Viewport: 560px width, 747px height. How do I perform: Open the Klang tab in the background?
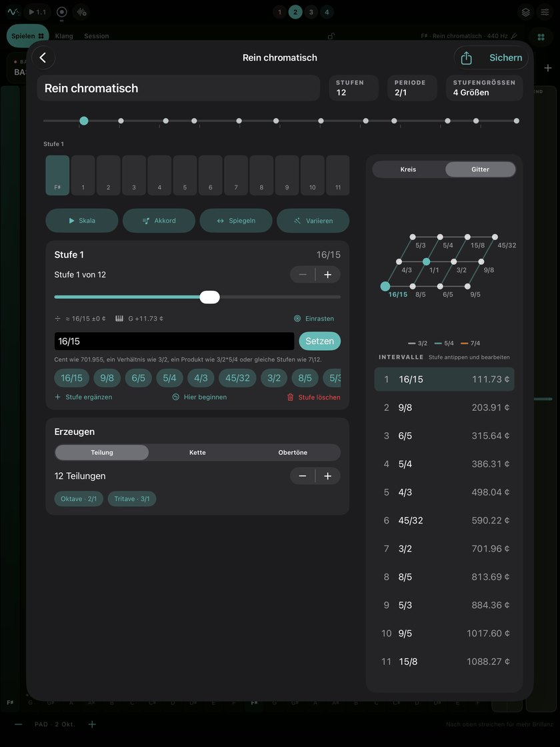pos(64,36)
